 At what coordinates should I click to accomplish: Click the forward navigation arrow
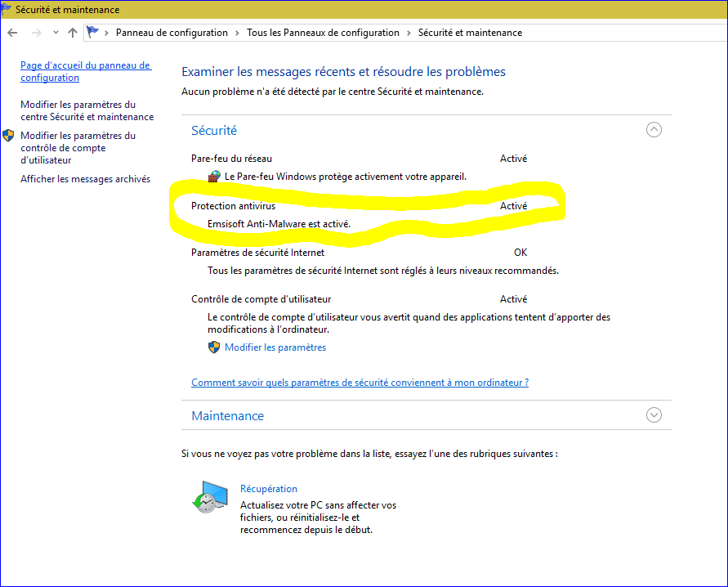click(37, 33)
